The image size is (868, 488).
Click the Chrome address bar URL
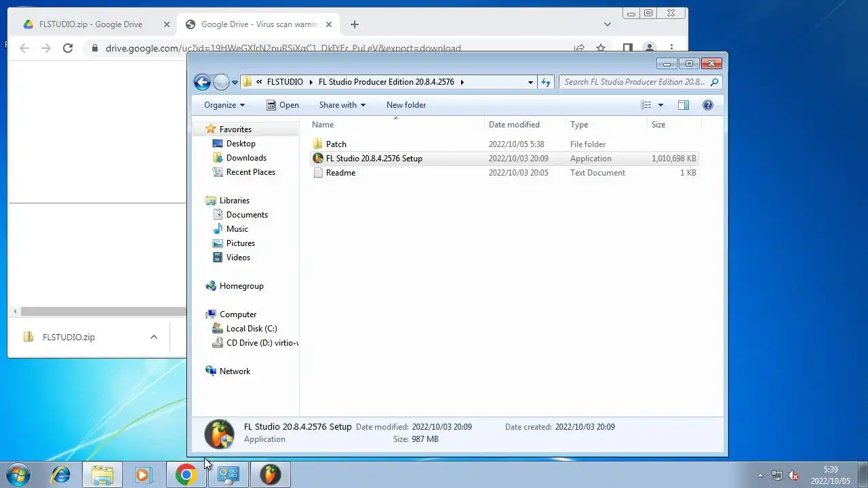point(283,49)
